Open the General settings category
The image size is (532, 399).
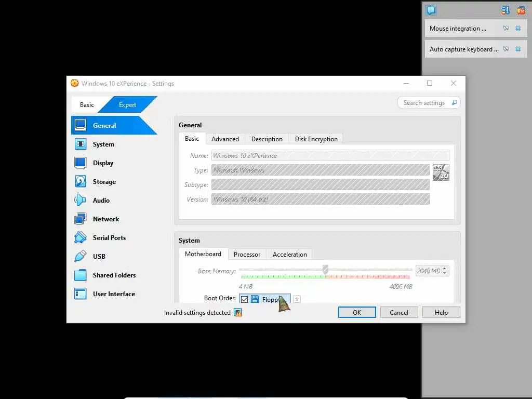point(114,125)
